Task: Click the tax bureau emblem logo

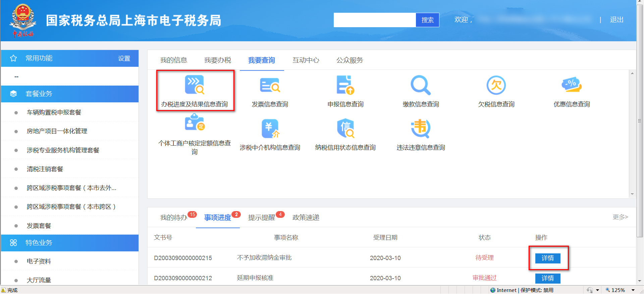Action: [x=23, y=20]
